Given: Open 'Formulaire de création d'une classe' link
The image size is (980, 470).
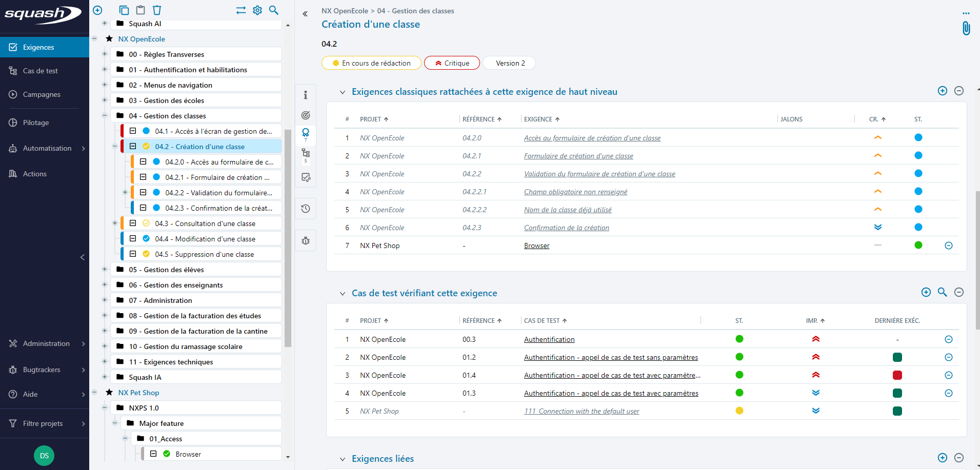Looking at the screenshot, I should point(578,156).
